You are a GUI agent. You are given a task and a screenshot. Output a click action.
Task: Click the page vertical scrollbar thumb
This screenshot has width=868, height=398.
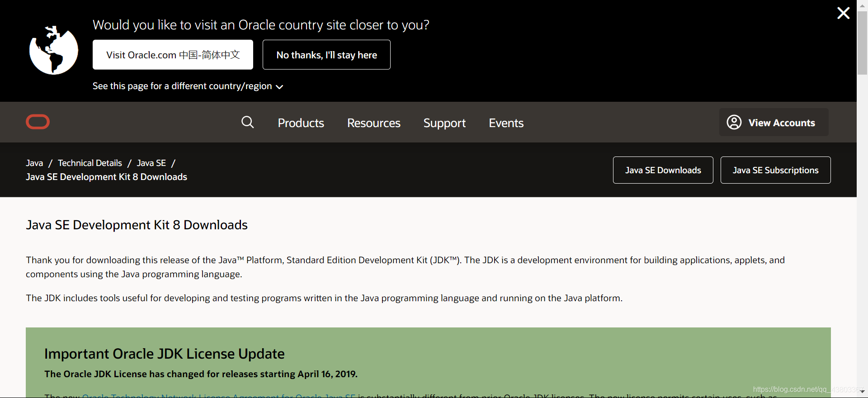(x=862, y=43)
